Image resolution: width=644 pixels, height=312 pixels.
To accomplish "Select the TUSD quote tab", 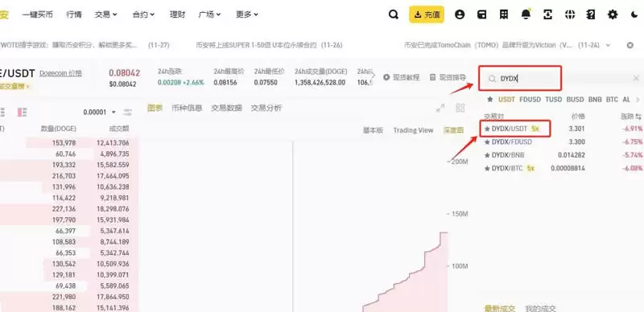I will [554, 100].
